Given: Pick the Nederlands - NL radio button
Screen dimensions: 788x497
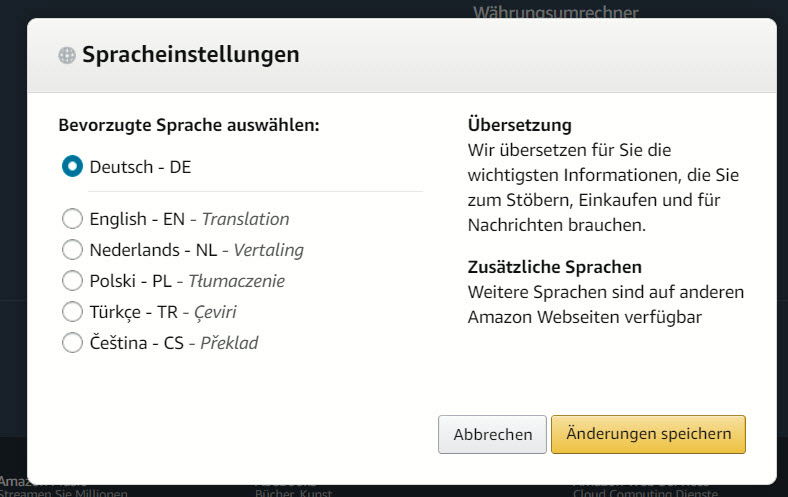Looking at the screenshot, I should point(72,250).
